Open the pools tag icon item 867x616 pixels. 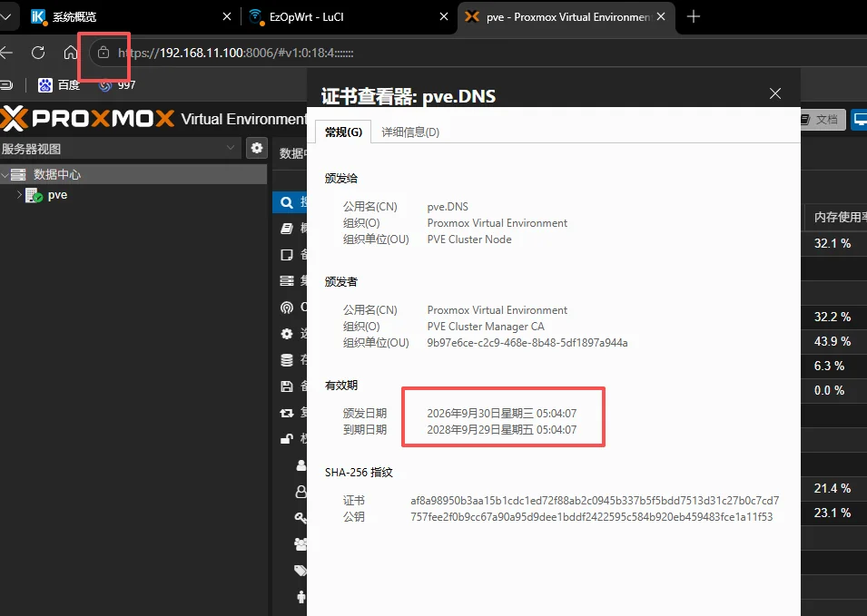tap(300, 570)
